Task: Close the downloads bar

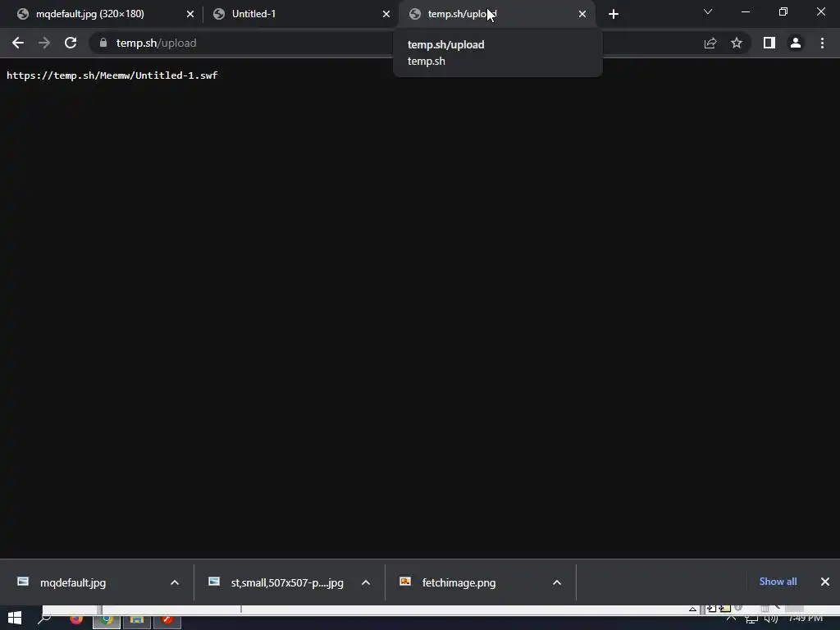Action: click(825, 582)
